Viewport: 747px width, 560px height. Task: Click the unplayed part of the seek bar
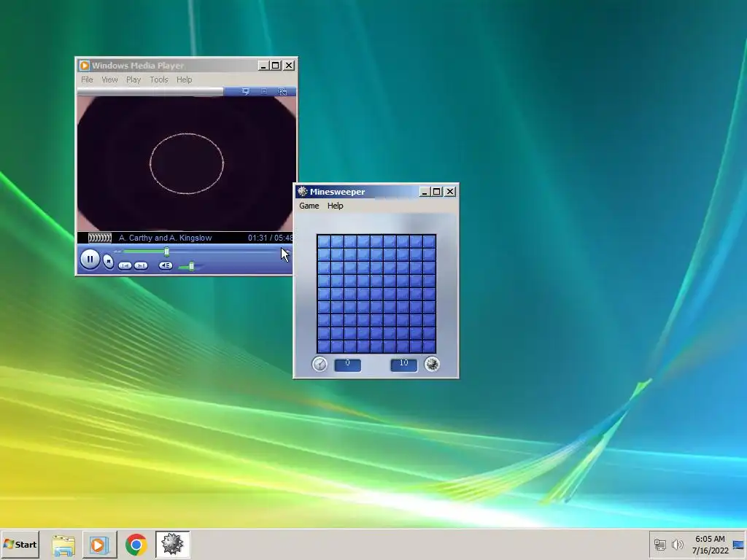(x=224, y=252)
